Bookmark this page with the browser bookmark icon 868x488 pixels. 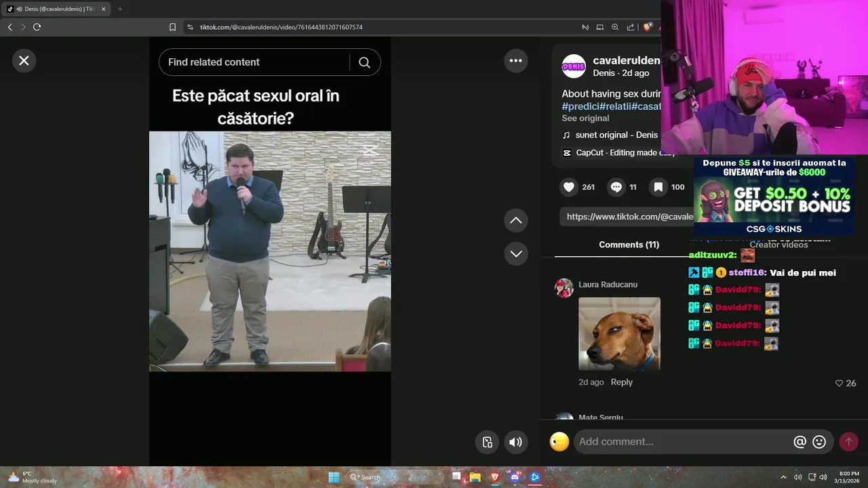click(172, 27)
